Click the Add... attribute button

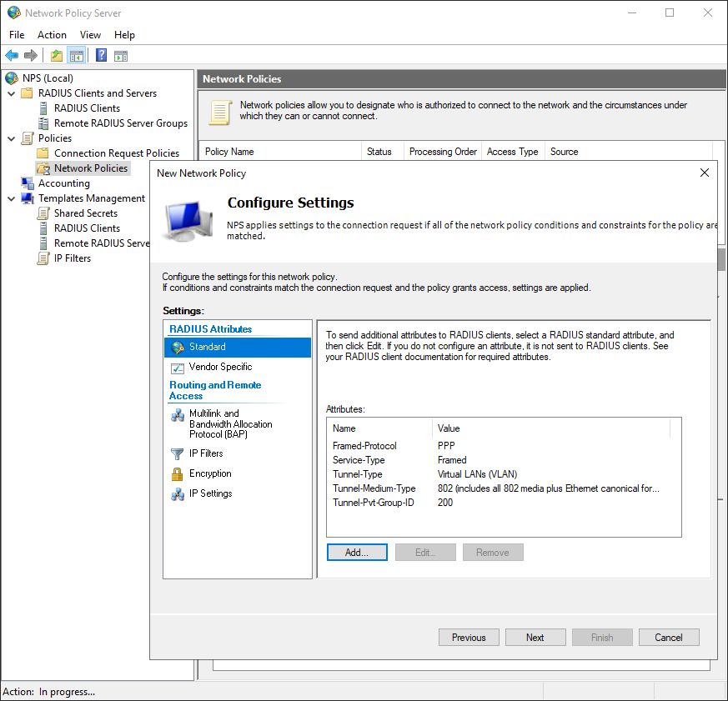tap(357, 552)
